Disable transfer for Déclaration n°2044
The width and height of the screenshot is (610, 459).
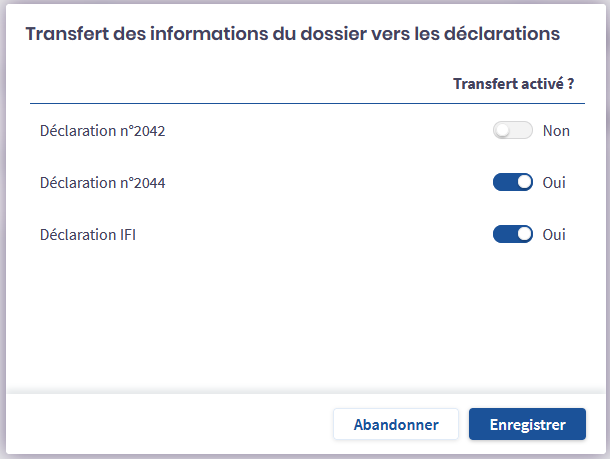click(512, 183)
